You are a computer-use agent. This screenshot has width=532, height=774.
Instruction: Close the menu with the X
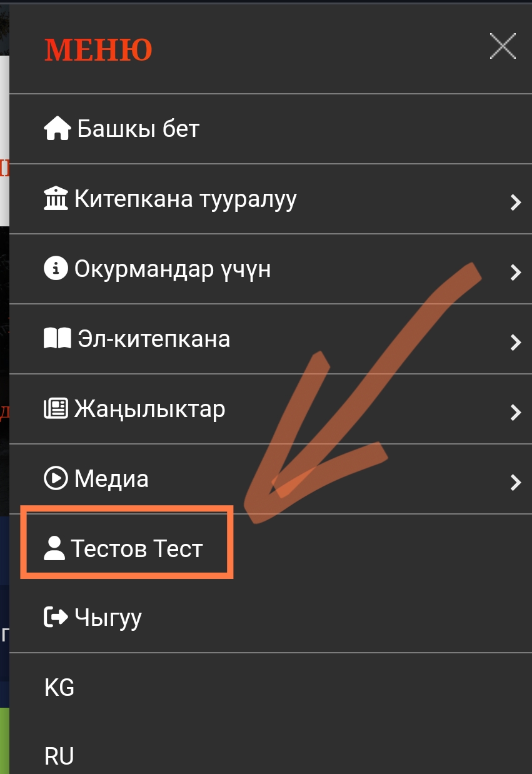(503, 46)
